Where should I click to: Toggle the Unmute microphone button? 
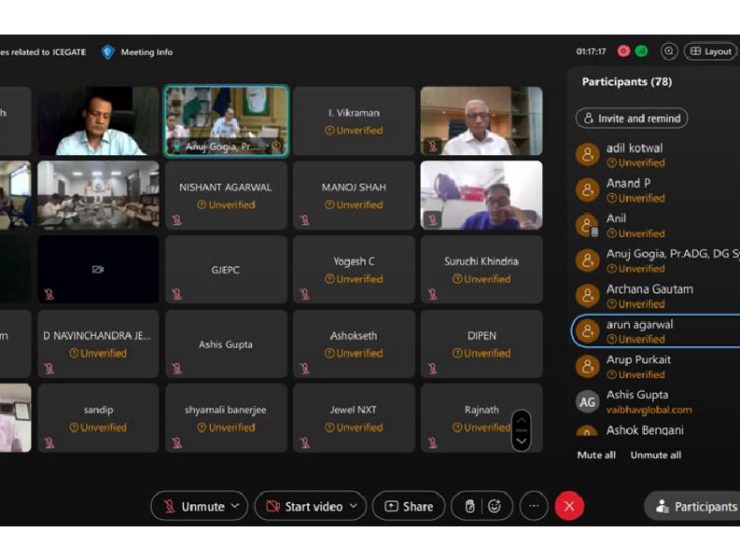pyautogui.click(x=194, y=506)
